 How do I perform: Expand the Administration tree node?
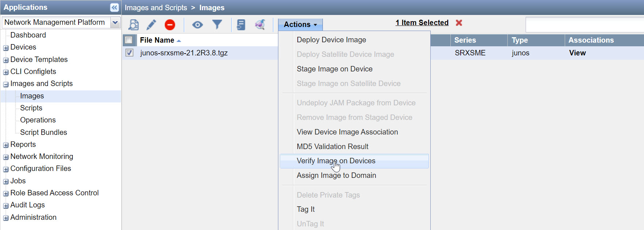click(6, 218)
